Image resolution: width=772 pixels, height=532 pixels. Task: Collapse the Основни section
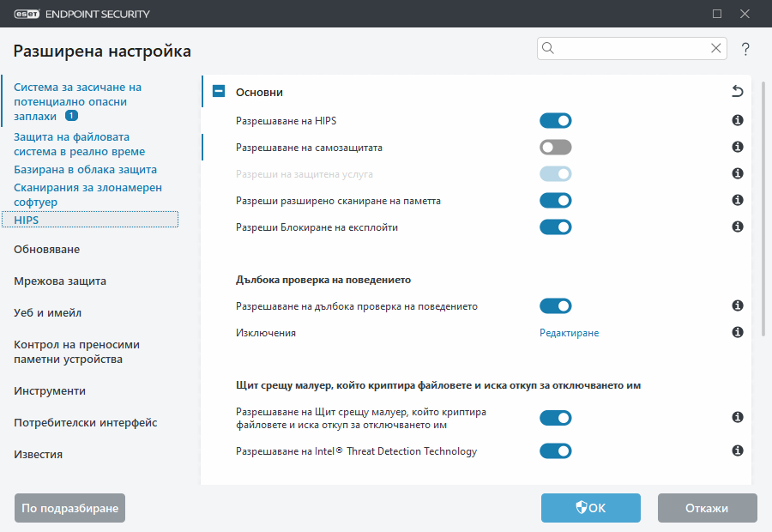coord(219,92)
